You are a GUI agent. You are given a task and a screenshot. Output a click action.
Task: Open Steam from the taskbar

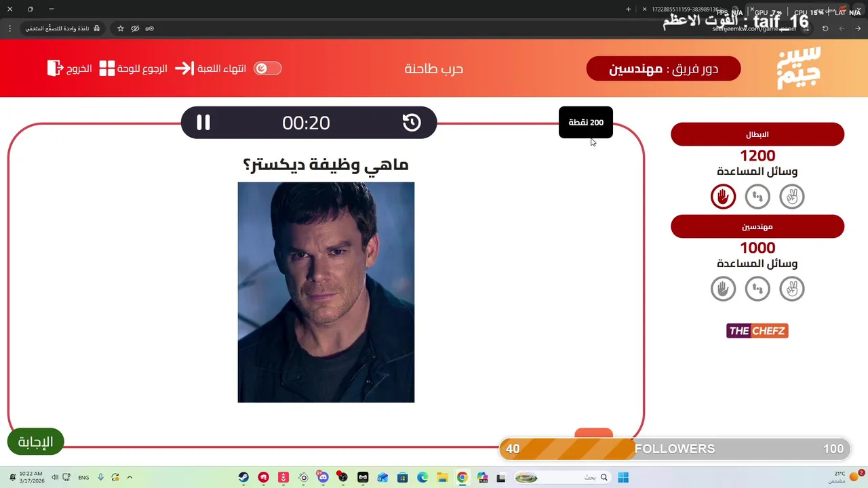pos(243,477)
